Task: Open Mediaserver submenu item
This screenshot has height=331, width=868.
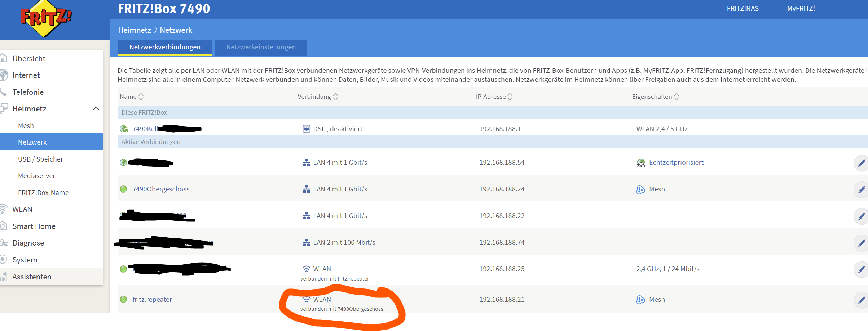Action: point(36,176)
